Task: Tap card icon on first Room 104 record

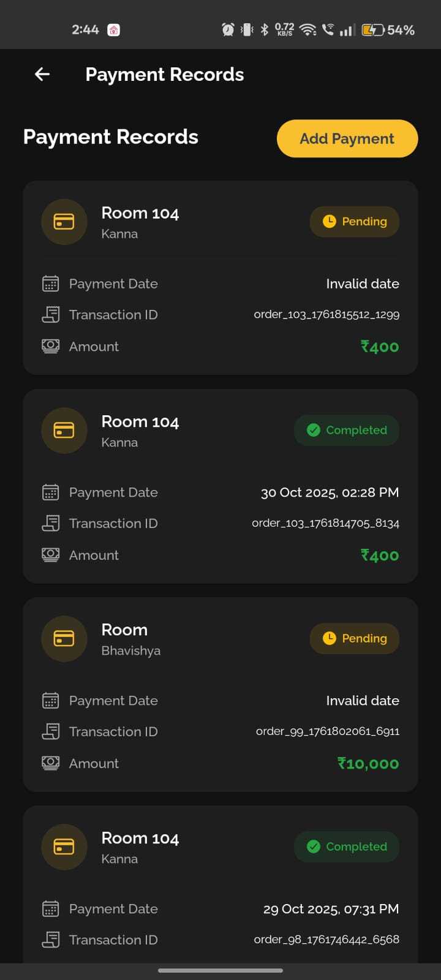Action: pos(64,222)
